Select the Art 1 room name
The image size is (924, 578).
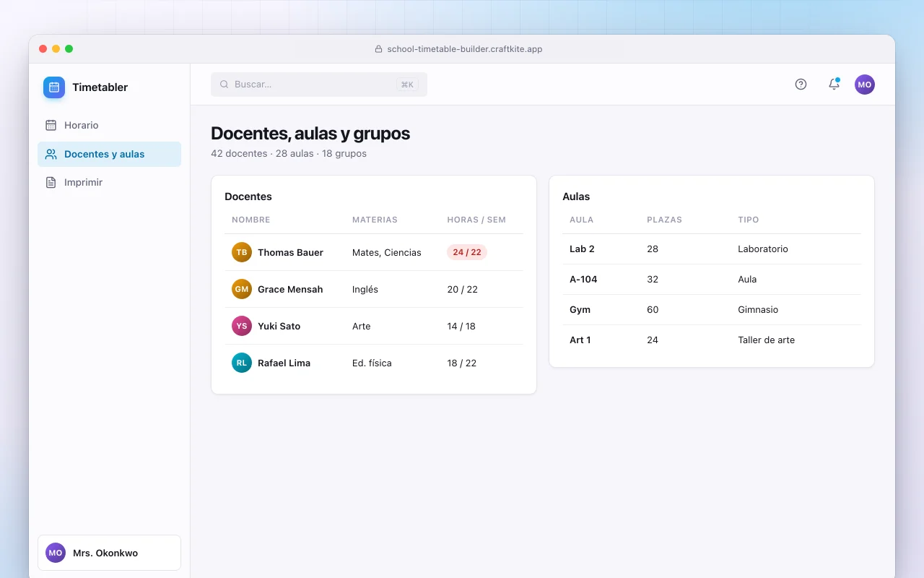pyautogui.click(x=580, y=340)
